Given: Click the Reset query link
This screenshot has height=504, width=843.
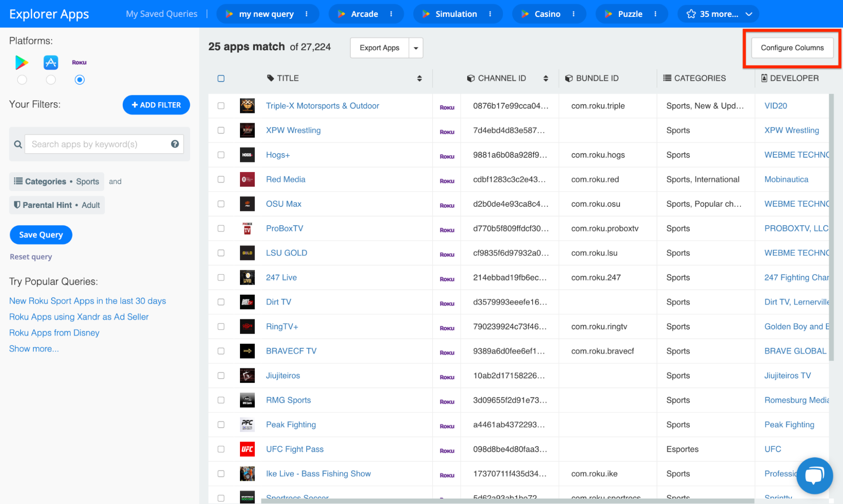Looking at the screenshot, I should click(x=31, y=257).
